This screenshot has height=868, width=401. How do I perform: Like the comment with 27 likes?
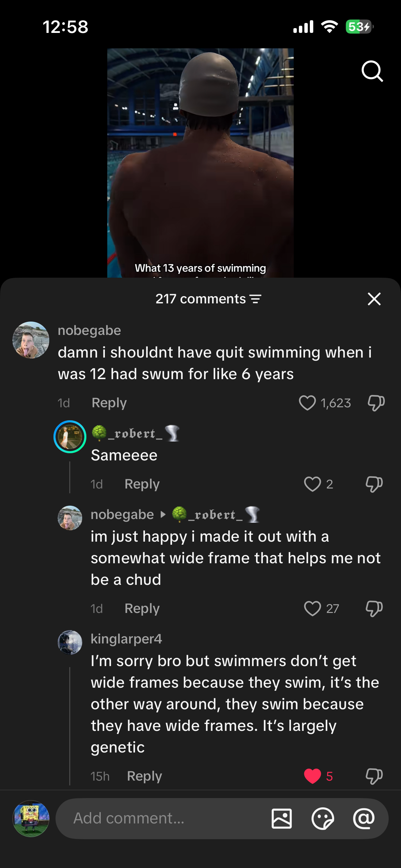tap(312, 608)
